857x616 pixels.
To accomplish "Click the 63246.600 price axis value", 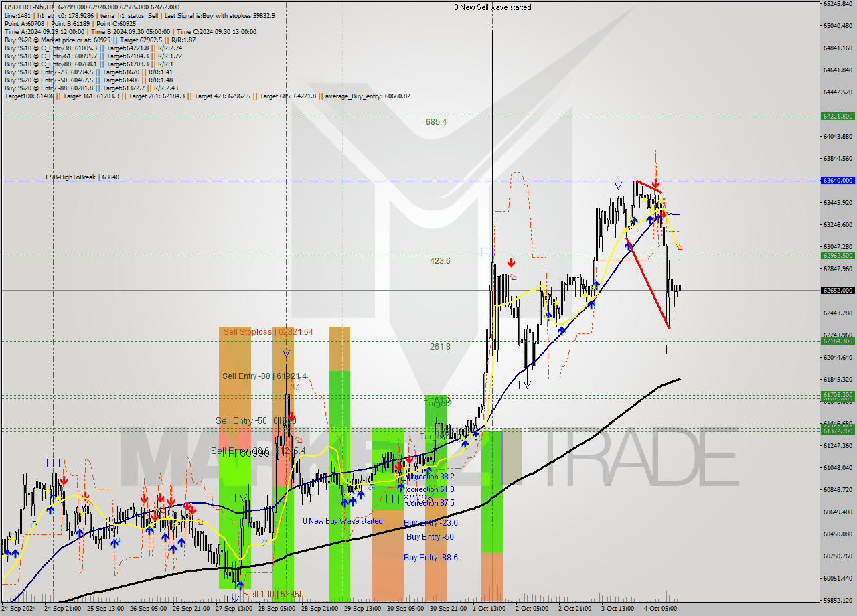I will pyautogui.click(x=838, y=225).
